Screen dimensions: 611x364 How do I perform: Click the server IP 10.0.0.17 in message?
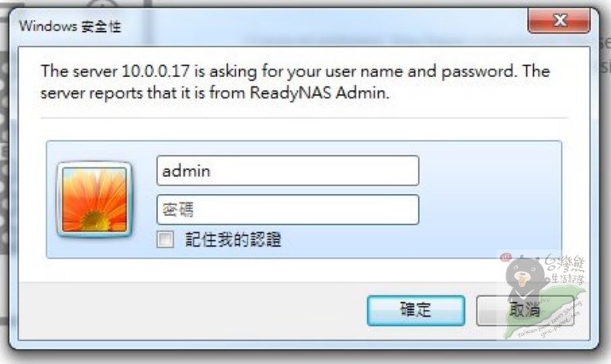(x=156, y=71)
